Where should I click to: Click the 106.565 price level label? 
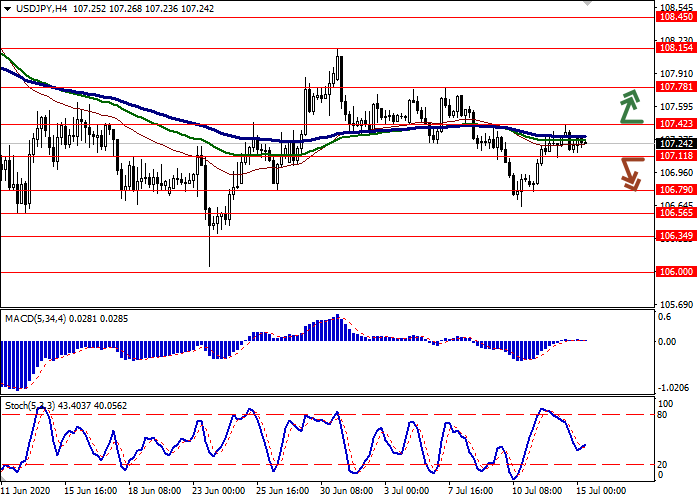[677, 213]
